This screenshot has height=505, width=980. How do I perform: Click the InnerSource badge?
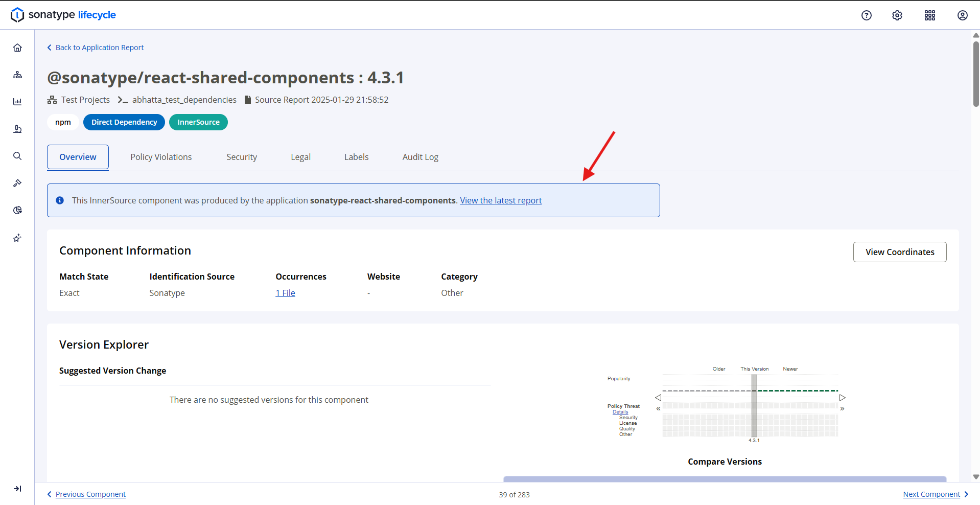[198, 122]
